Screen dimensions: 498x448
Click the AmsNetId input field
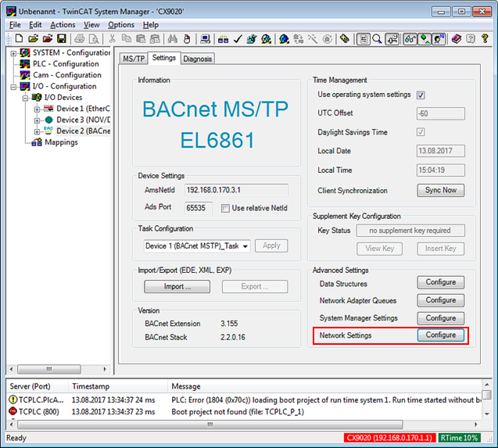(x=236, y=190)
